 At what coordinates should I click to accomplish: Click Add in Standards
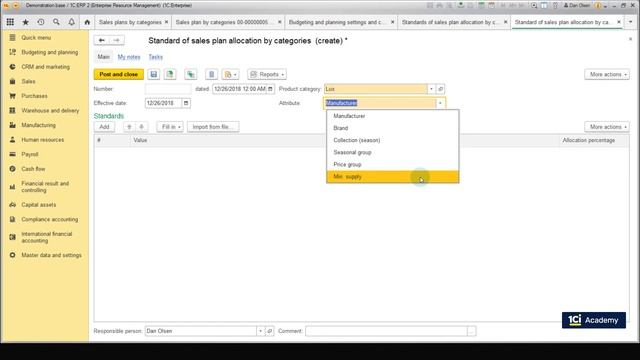104,127
